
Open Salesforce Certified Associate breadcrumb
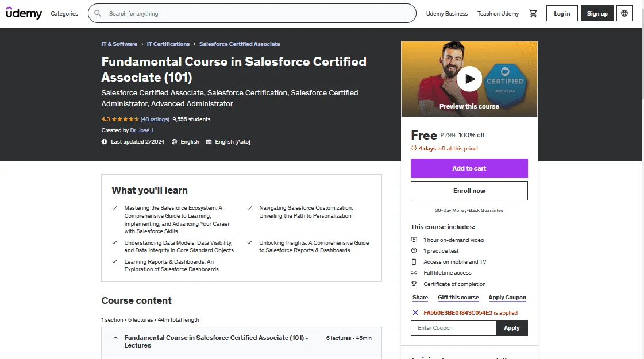pos(240,44)
